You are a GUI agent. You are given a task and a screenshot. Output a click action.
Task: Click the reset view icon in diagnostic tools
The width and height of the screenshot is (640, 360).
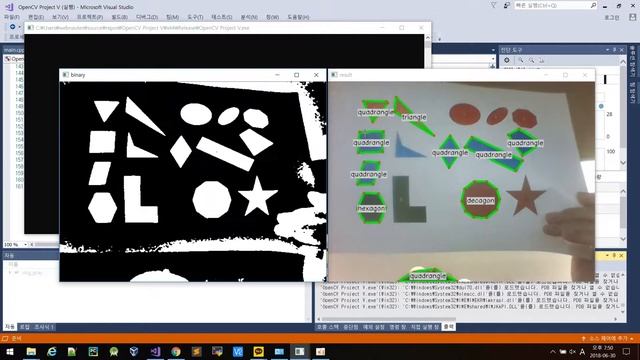(542, 60)
